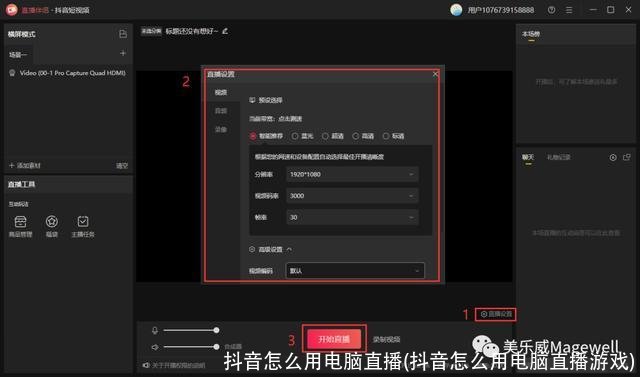
Task: Adjust the microphone volume slider
Action: click(x=191, y=330)
